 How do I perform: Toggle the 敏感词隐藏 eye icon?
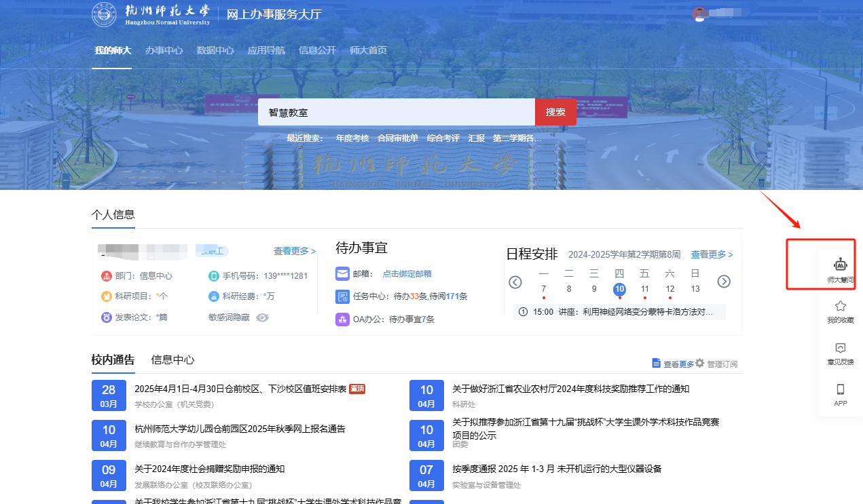263,317
